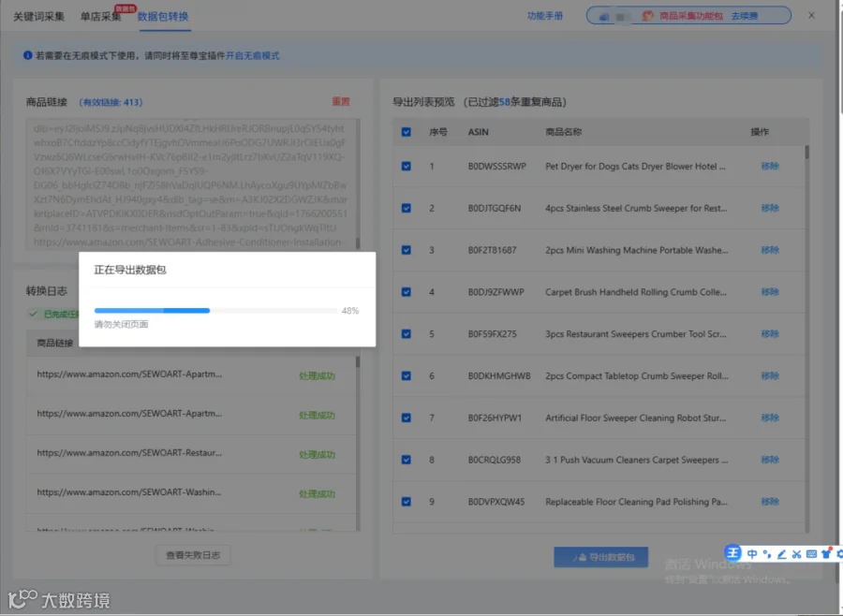Click the 商品链接 text area scrollbar
Screen dimensions: 843x616
coord(358,243)
